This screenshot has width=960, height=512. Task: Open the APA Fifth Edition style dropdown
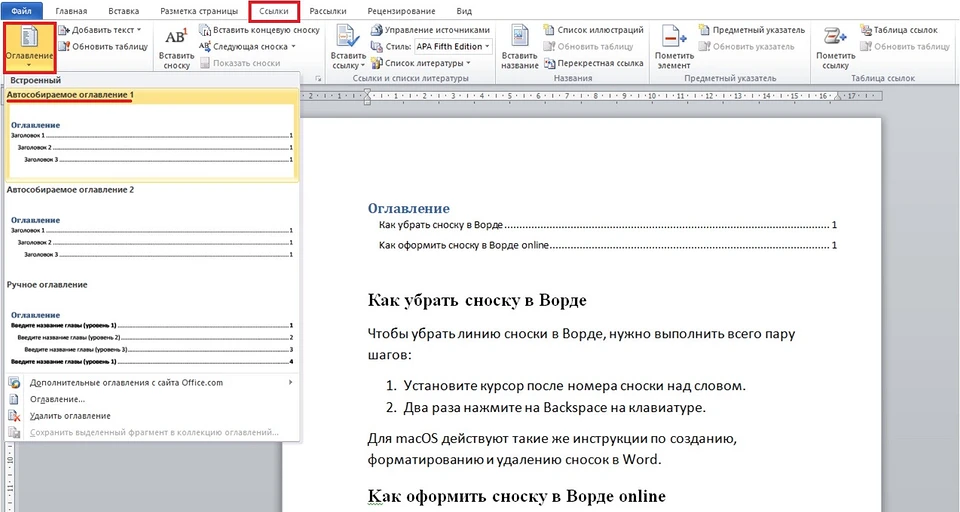pos(450,47)
